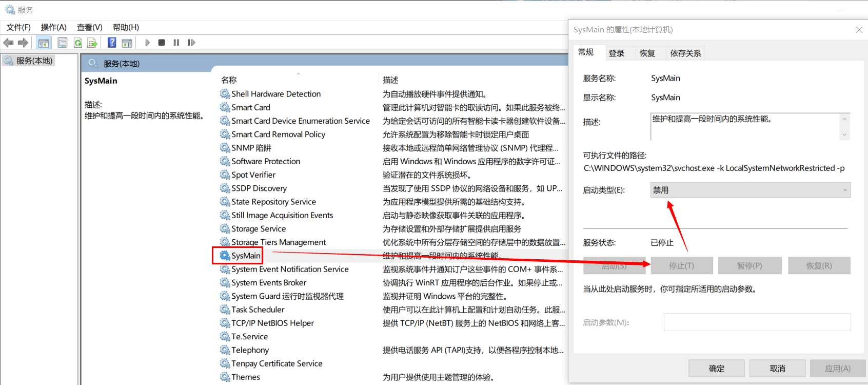Select 服务(本地) in the left tree pane
The height and width of the screenshot is (385, 868).
coord(34,61)
